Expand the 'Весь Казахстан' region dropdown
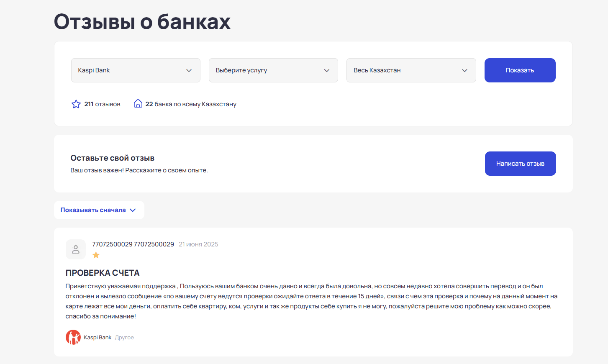 411,70
